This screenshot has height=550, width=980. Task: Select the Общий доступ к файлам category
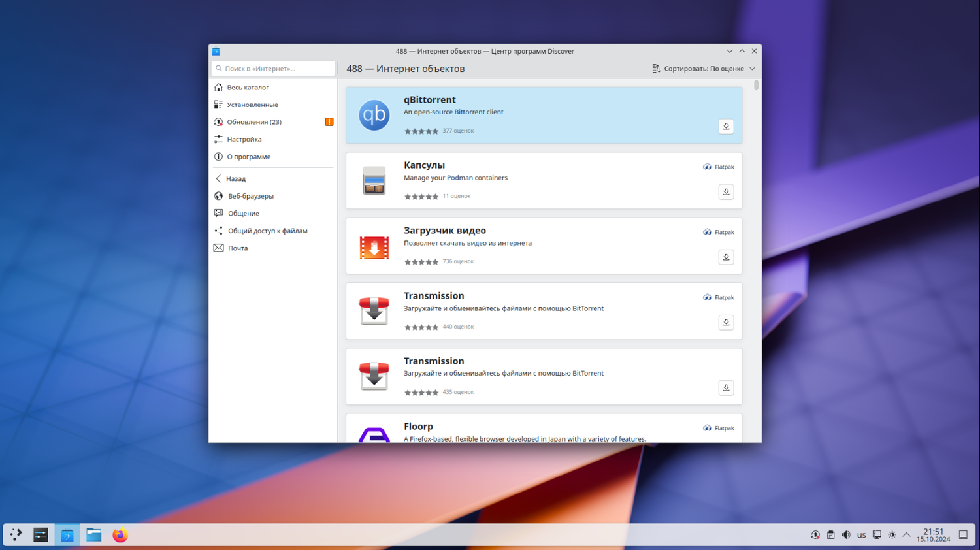(273, 231)
